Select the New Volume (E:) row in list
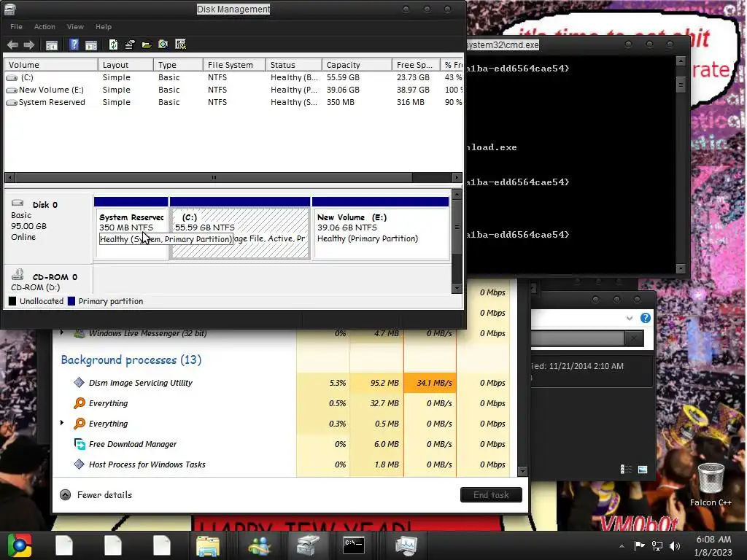Image resolution: width=747 pixels, height=560 pixels. [233, 90]
